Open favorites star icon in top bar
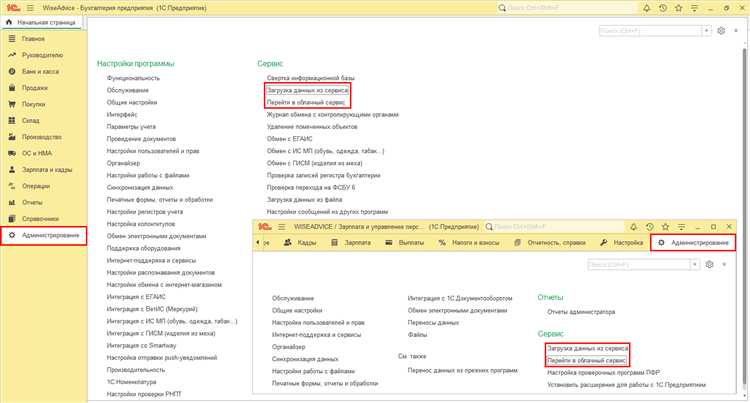 tap(679, 8)
